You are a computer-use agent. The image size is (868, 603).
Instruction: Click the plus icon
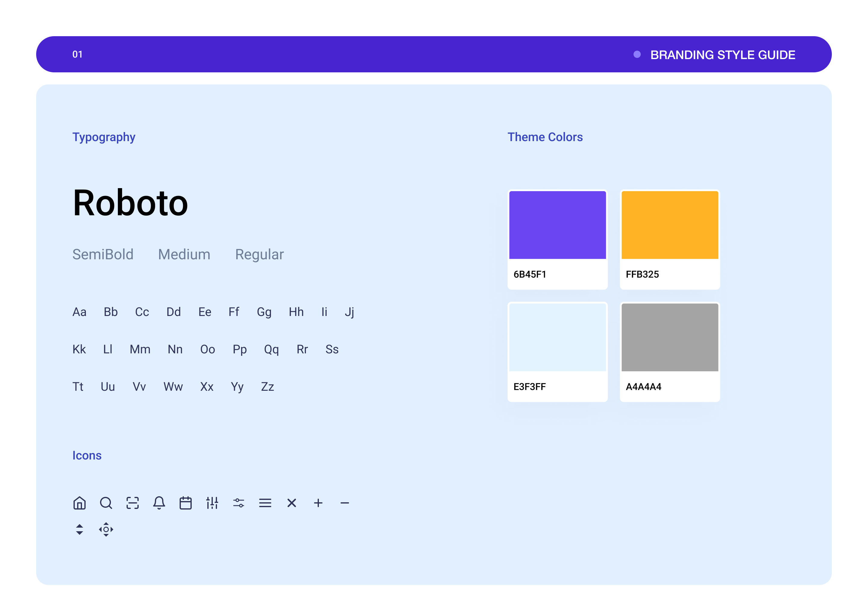[318, 503]
